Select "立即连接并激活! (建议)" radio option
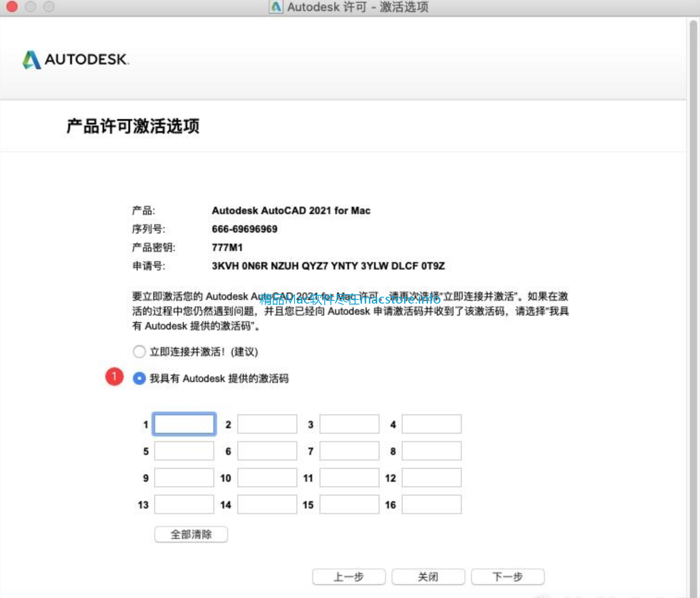Viewport: 700px width, 598px height. point(139,352)
